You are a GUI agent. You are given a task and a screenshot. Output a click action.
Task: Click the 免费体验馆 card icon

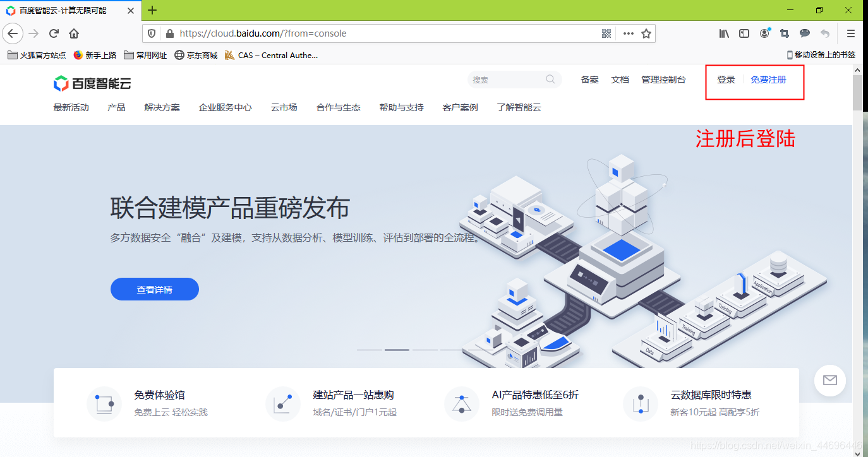(x=104, y=403)
